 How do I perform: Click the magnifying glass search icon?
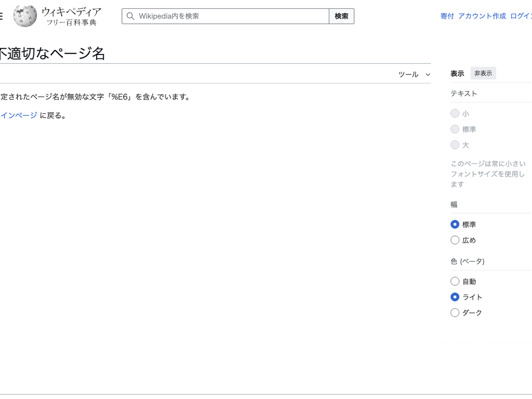130,16
